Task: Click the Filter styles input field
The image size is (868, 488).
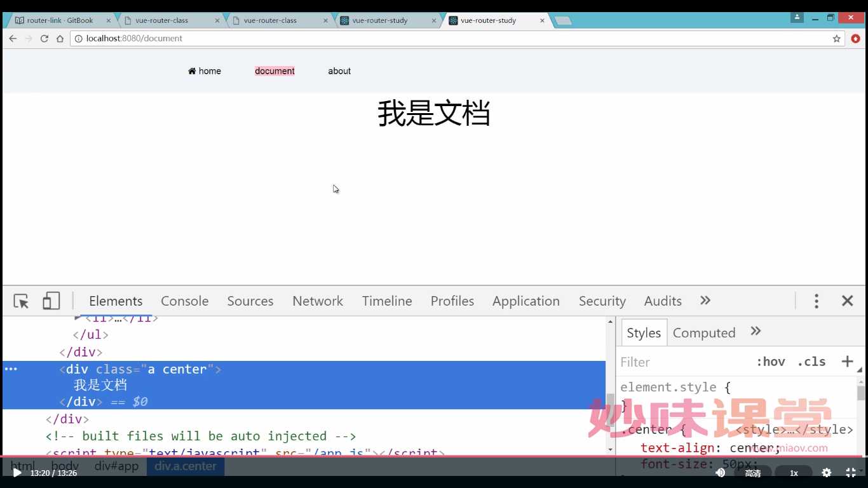Action: (x=683, y=362)
